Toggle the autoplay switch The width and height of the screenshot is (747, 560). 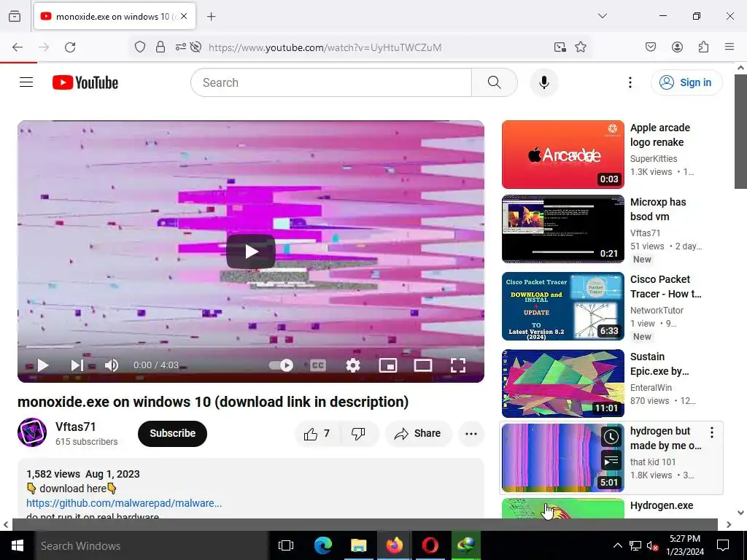(x=281, y=365)
